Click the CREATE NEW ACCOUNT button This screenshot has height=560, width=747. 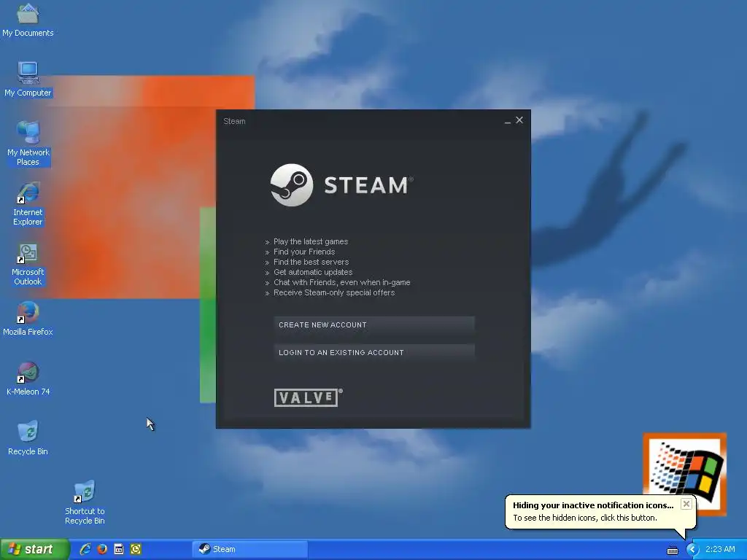click(x=374, y=325)
